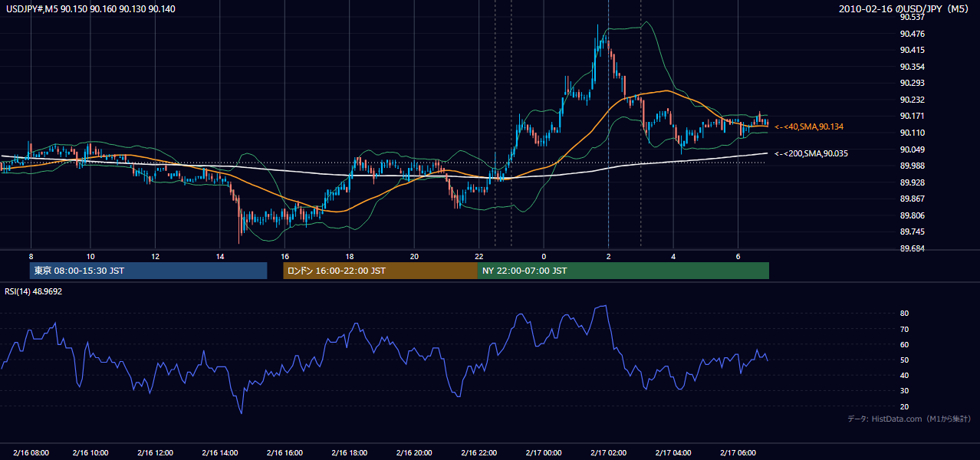Click the 2/16 16:00 date label
The width and height of the screenshot is (980, 460).
pos(284,452)
